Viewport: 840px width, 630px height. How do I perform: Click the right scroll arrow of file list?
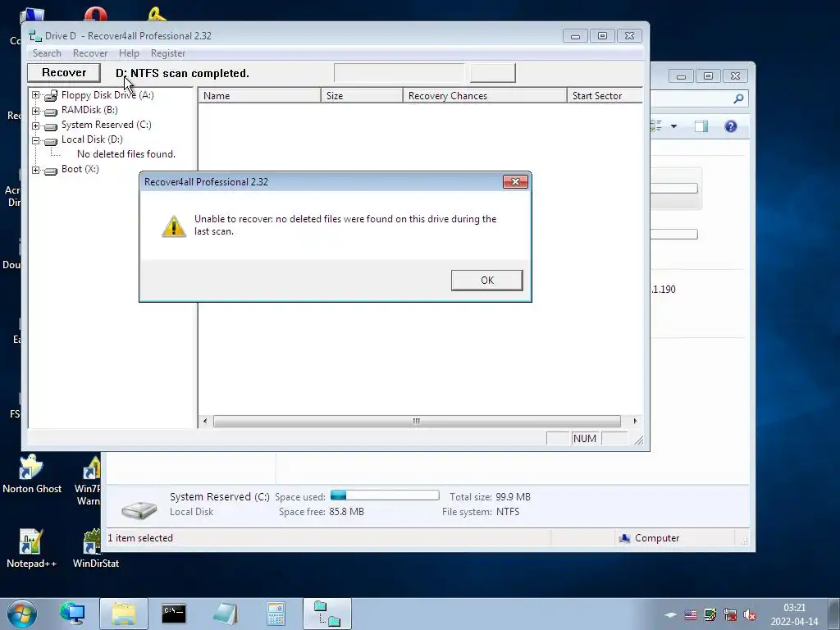[x=636, y=421]
